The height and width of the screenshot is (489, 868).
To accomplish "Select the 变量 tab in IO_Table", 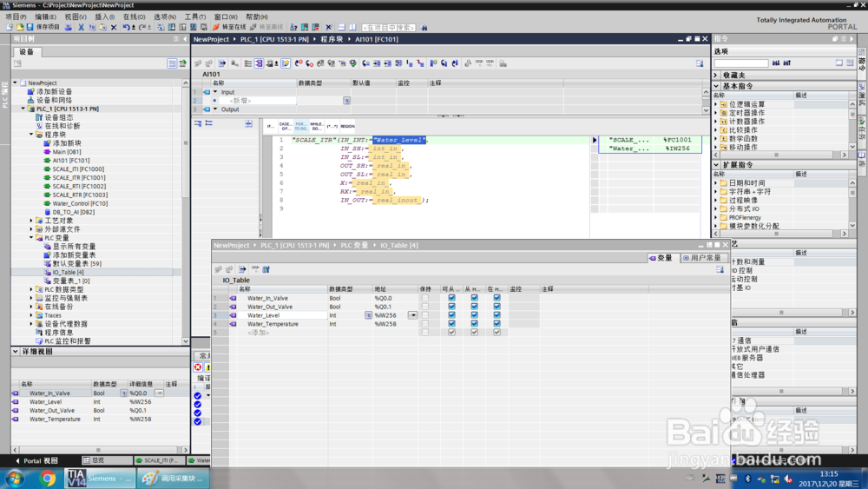I will pos(661,258).
